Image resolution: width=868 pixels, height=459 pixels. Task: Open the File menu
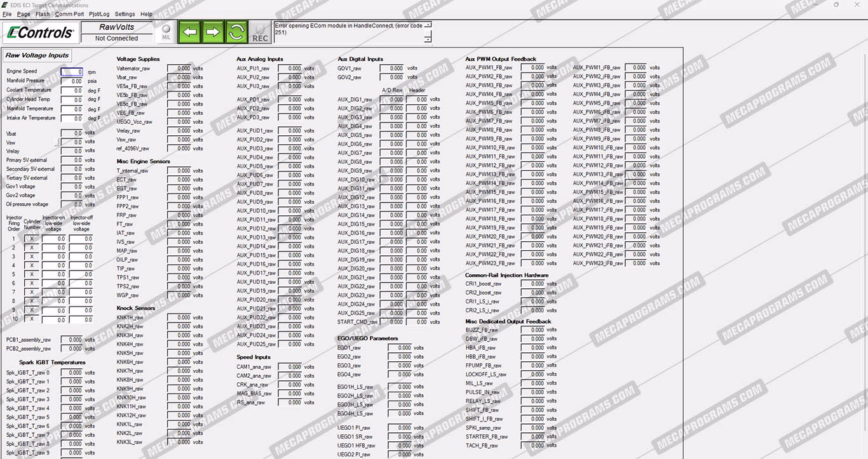pos(7,14)
